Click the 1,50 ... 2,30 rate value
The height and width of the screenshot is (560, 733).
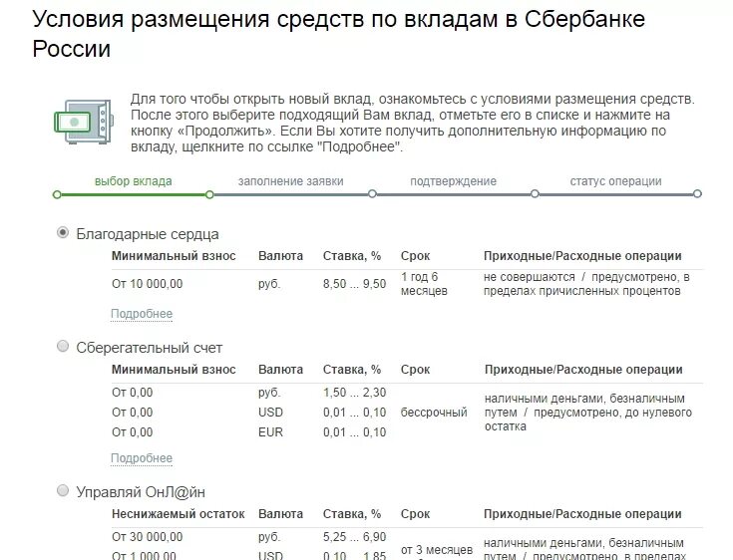(x=354, y=393)
